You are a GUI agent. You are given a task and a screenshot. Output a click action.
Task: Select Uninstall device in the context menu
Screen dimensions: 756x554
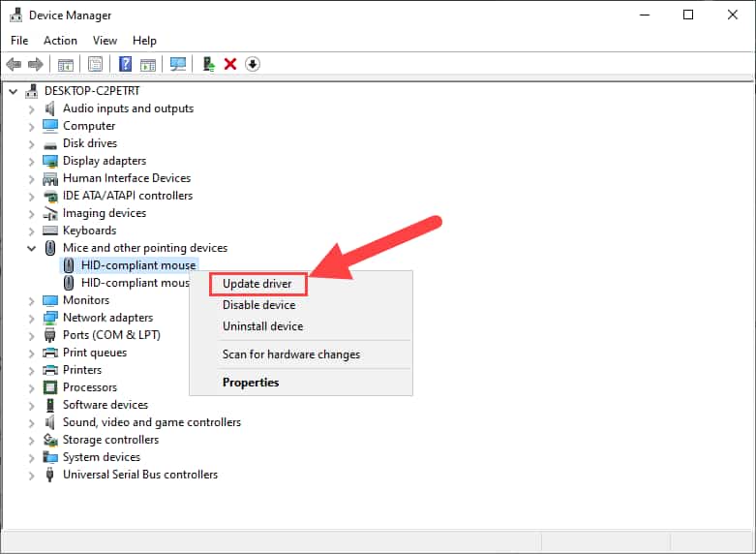tap(262, 326)
